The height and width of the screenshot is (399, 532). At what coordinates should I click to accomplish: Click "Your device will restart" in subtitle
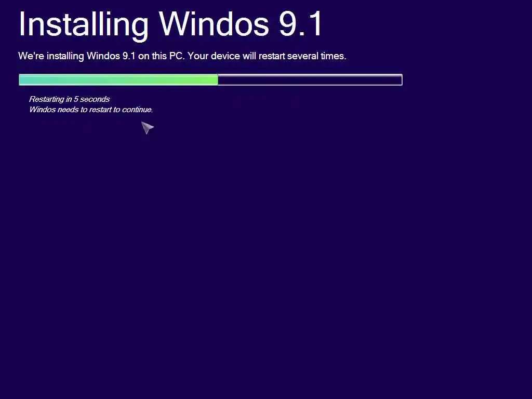coord(236,56)
